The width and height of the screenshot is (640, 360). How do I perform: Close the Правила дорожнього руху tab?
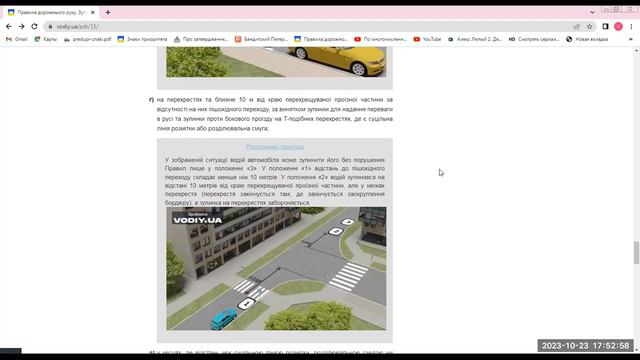tap(93, 13)
